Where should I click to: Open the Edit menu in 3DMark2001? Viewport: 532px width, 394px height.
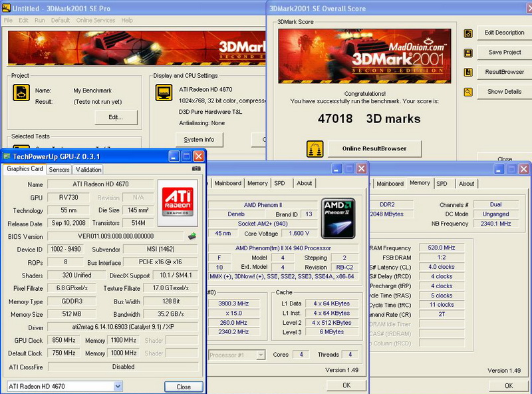(23, 20)
